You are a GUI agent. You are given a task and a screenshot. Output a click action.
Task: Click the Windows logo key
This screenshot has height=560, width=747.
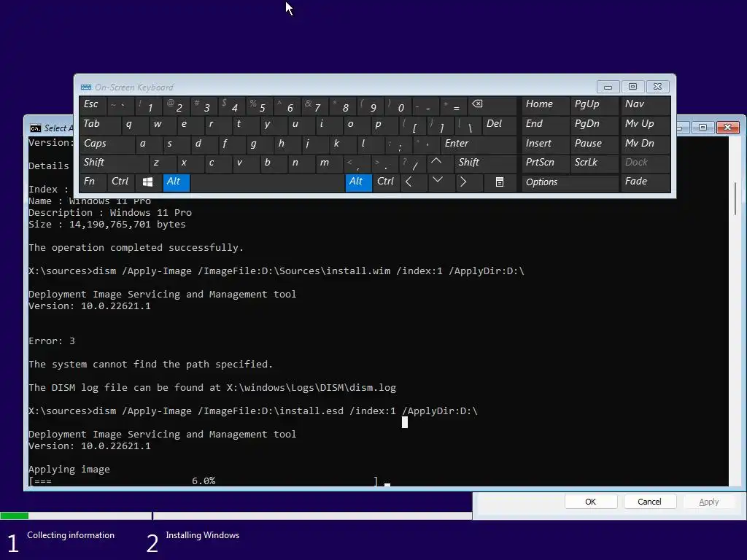click(147, 182)
